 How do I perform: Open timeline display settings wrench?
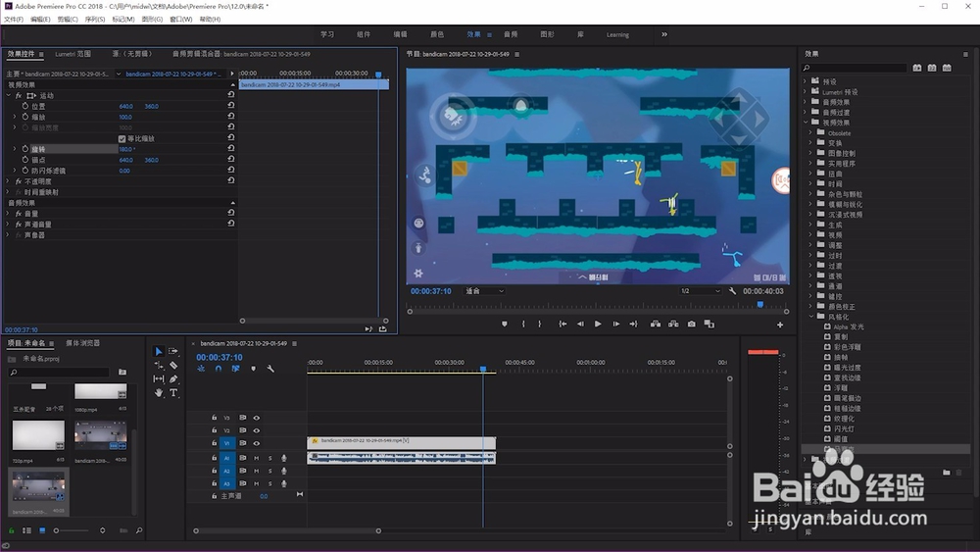[270, 369]
